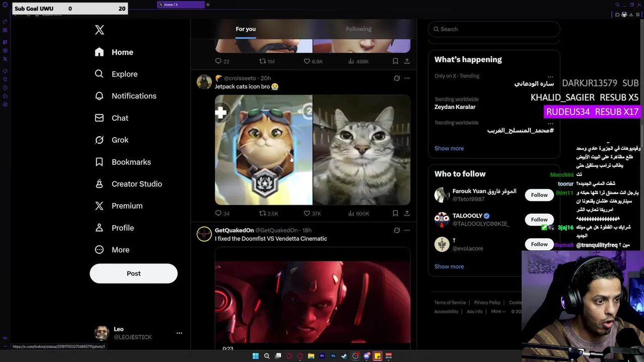Like the Jetpack cats post with 37K
This screenshot has width=644, height=362.
click(312, 213)
